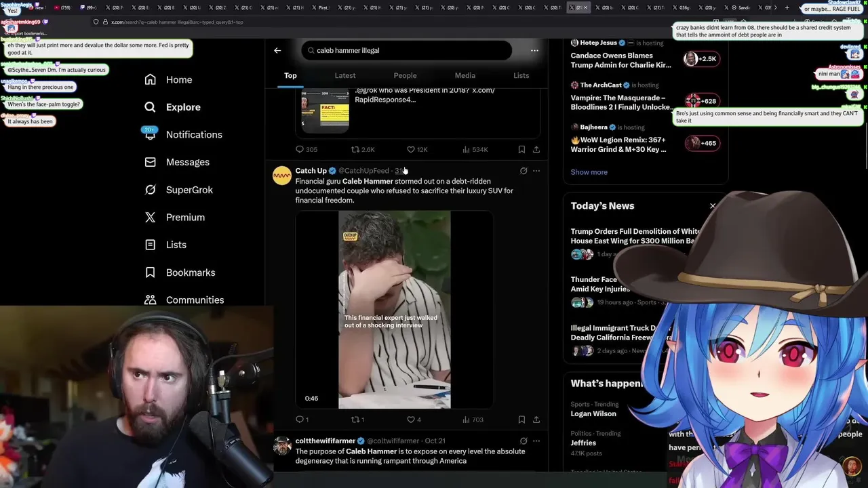Switch to the Top search tab
Image resolution: width=868 pixels, height=488 pixels.
(290, 75)
